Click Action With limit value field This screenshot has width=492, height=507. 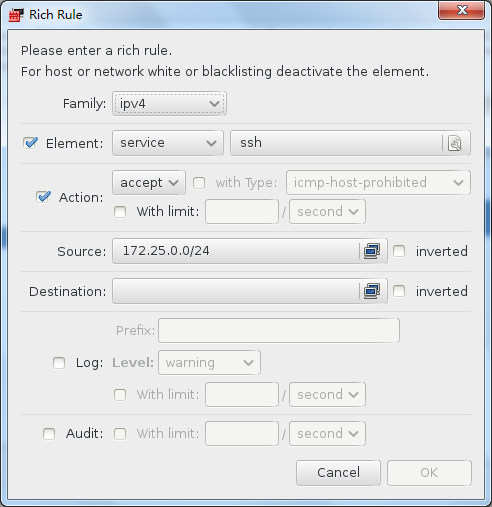(242, 212)
